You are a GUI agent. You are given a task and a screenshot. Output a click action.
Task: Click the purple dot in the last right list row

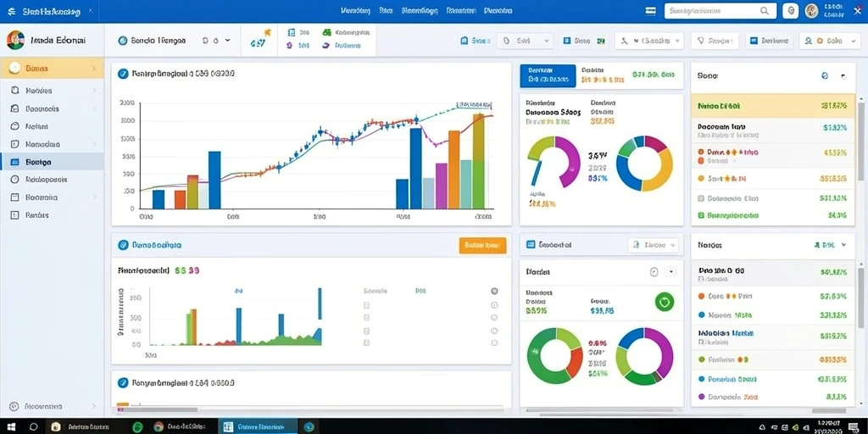702,397
